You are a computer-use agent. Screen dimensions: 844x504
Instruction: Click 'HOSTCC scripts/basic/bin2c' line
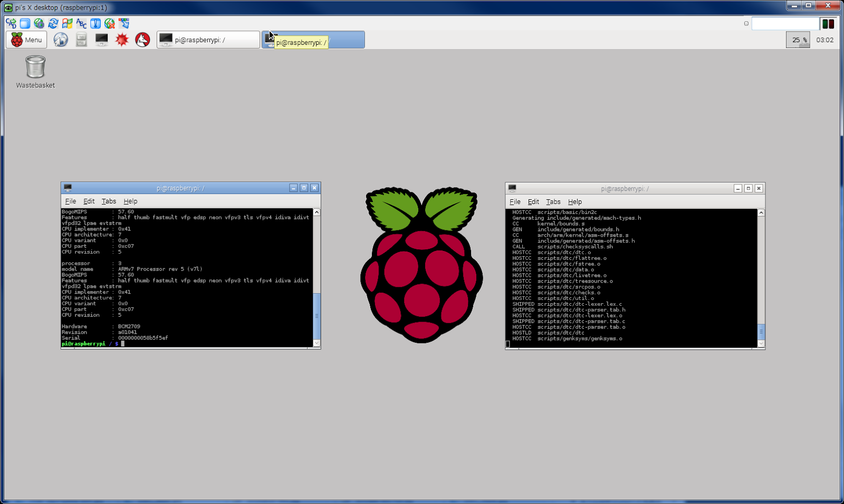click(554, 212)
